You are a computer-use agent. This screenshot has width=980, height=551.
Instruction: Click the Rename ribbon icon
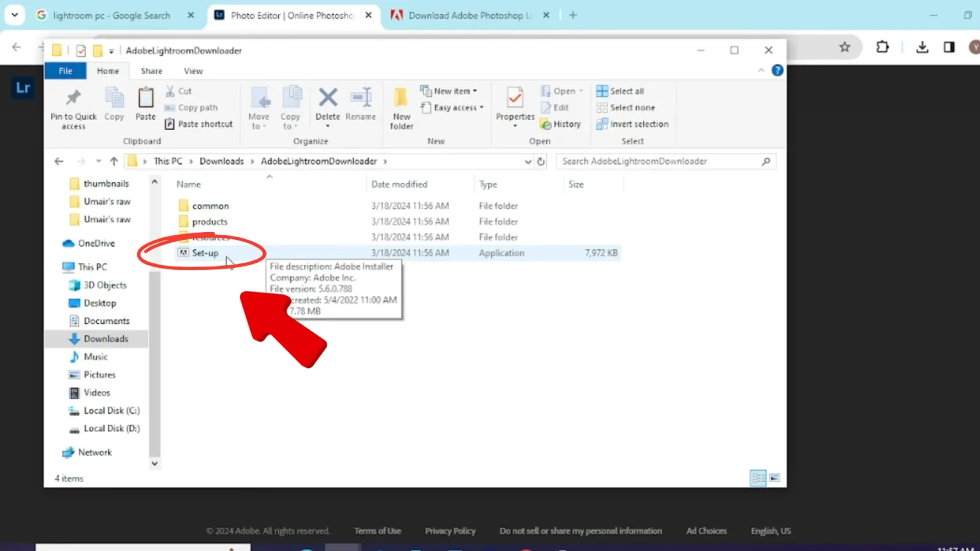[360, 98]
